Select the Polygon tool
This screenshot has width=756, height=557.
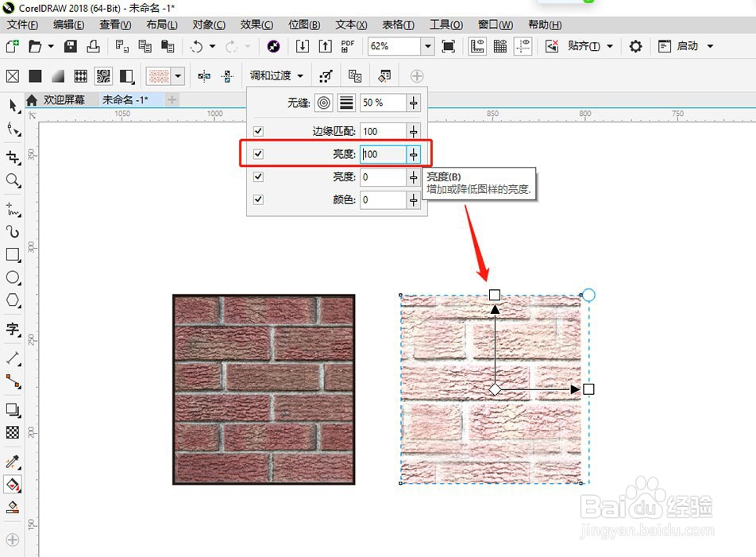click(x=13, y=300)
